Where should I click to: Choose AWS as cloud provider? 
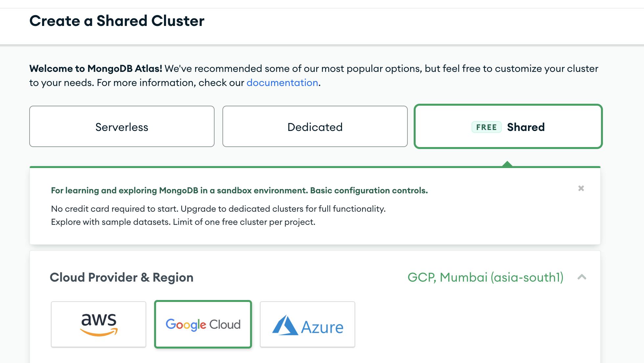pyautogui.click(x=99, y=324)
